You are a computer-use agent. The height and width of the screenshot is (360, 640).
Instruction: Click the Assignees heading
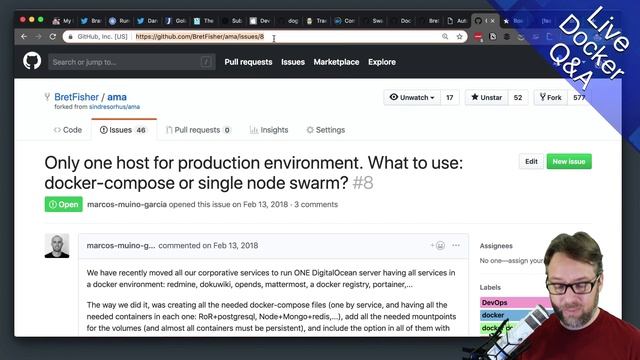tap(496, 246)
